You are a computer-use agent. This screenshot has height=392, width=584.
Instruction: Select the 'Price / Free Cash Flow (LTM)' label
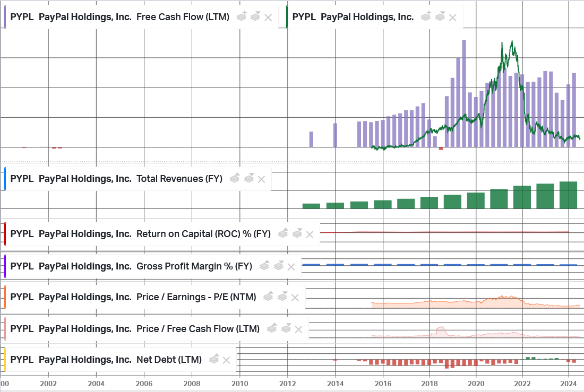(198, 329)
